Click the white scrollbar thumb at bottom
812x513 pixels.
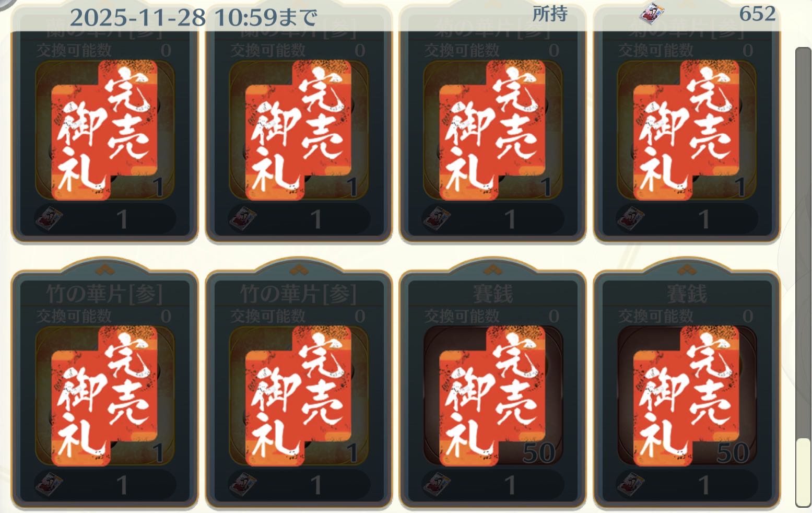(x=803, y=472)
